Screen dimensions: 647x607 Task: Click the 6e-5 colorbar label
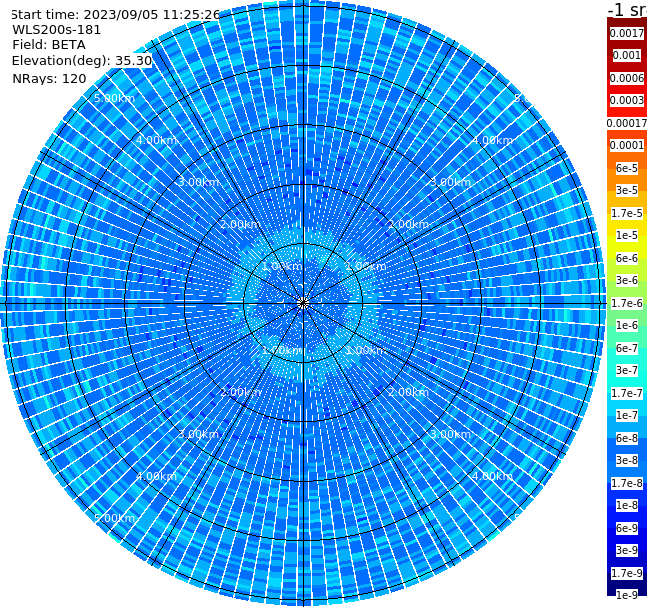[627, 168]
